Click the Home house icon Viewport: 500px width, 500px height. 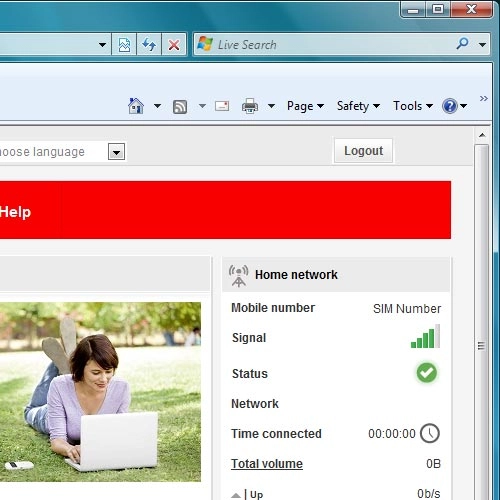point(136,106)
